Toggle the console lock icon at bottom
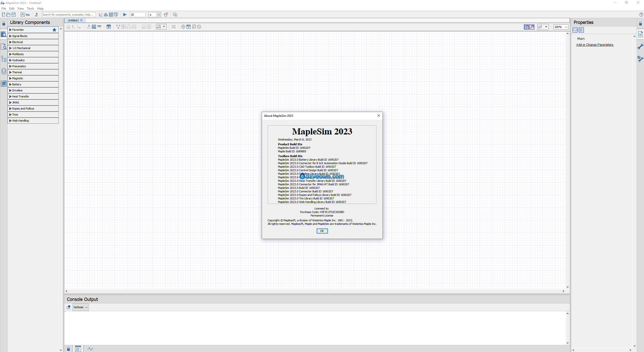Image resolution: width=644 pixels, height=352 pixels. (x=68, y=349)
